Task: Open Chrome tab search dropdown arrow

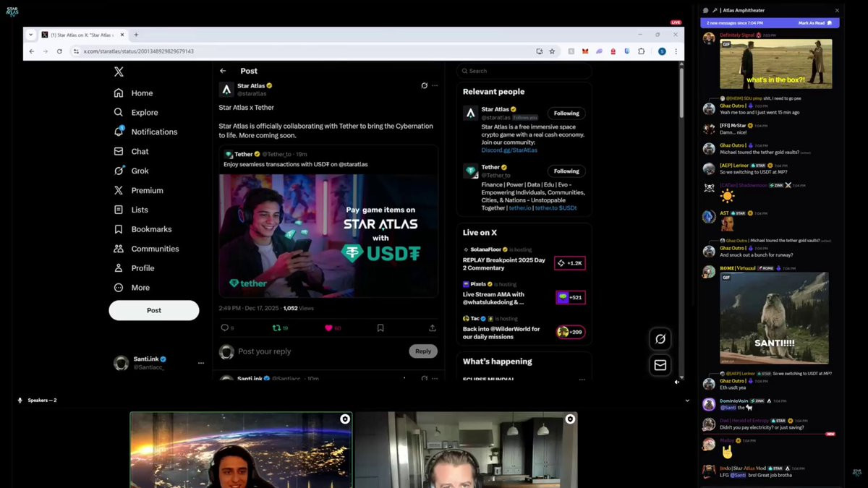Action: 30,35
